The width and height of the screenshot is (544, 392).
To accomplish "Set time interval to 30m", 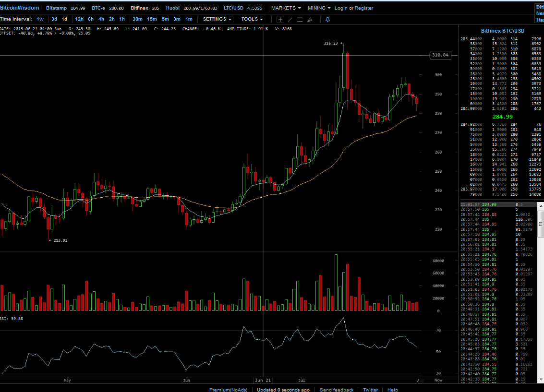I will tap(137, 19).
